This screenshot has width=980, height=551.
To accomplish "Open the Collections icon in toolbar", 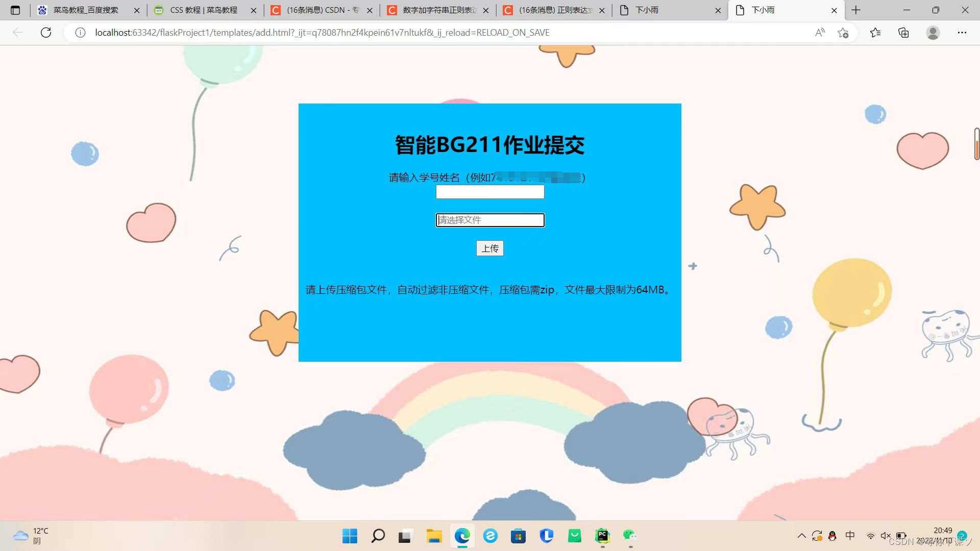I will [903, 33].
